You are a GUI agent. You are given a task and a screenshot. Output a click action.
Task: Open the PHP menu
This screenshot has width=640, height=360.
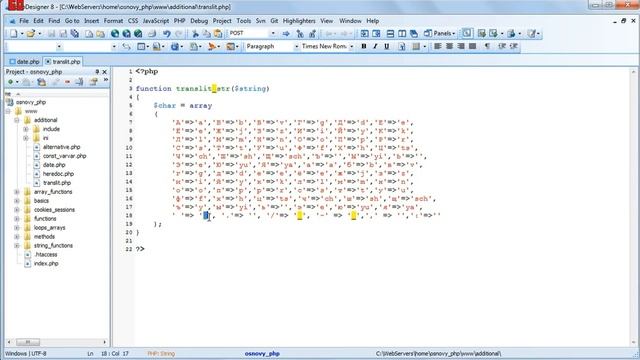(x=179, y=21)
